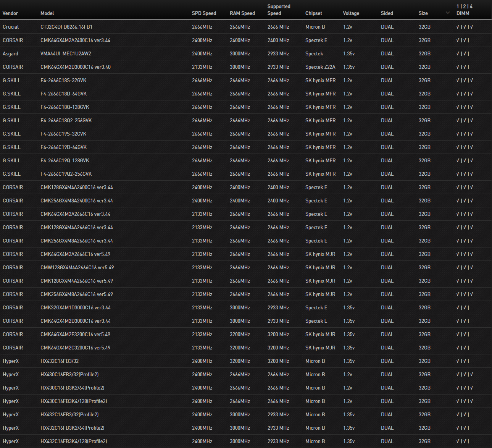Click the SPD Speed column header
492x448 pixels.
[204, 13]
